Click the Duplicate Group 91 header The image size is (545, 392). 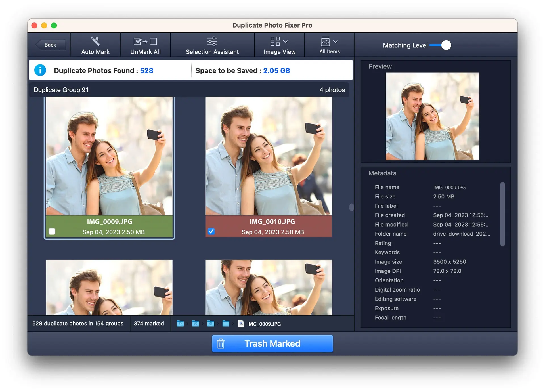189,90
